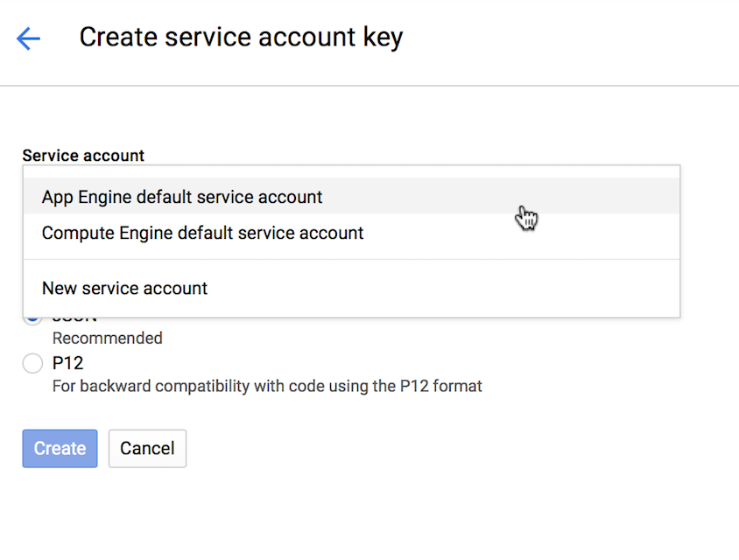Click the 'Recommended' hint text under JSON
The width and height of the screenshot is (739, 560).
pos(107,338)
